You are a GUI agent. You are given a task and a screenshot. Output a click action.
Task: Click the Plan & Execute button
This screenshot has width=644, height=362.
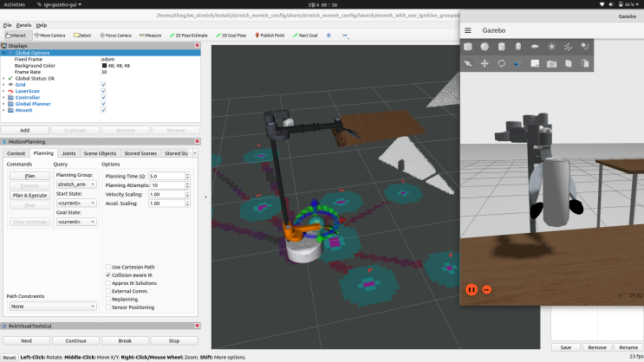(x=29, y=196)
